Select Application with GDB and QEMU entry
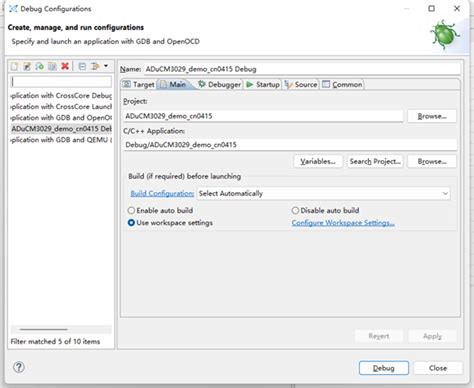The width and height of the screenshot is (474, 388). coord(61,140)
